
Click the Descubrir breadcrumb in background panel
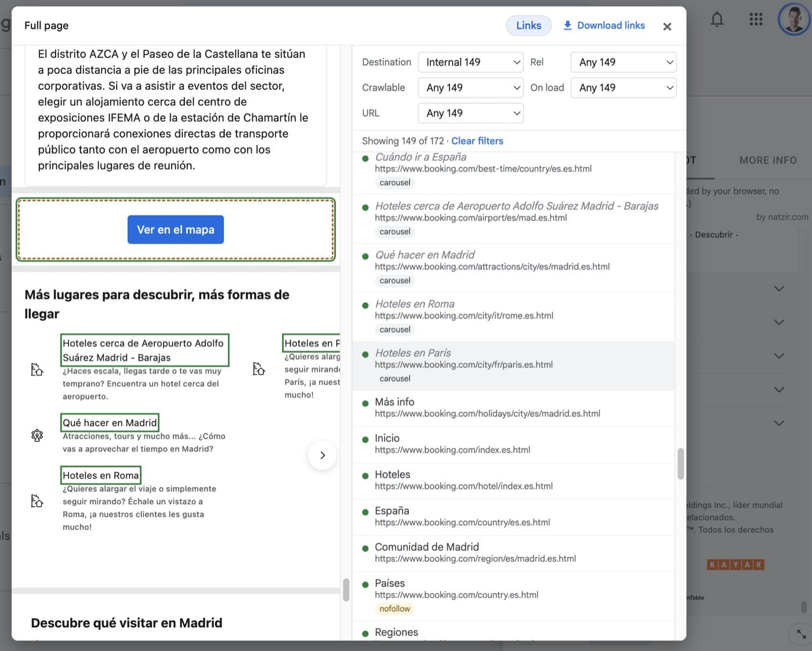point(714,235)
